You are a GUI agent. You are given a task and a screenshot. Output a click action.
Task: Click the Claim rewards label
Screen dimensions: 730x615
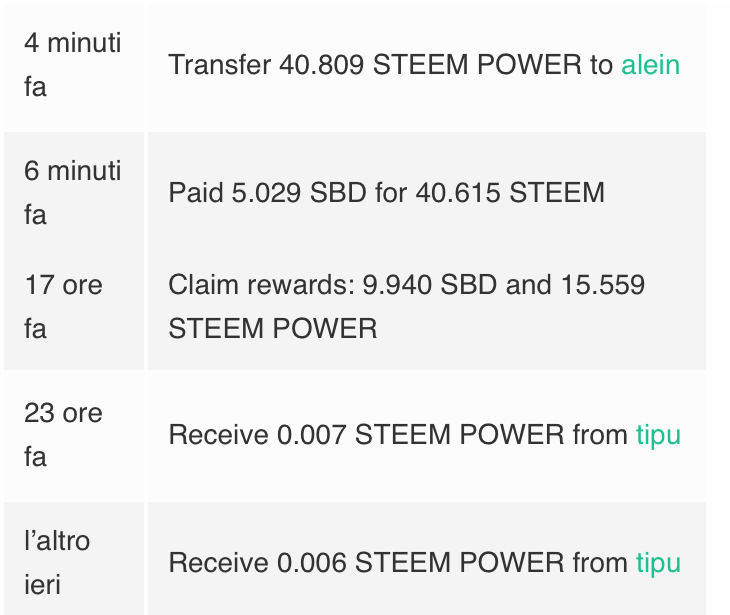coord(261,284)
